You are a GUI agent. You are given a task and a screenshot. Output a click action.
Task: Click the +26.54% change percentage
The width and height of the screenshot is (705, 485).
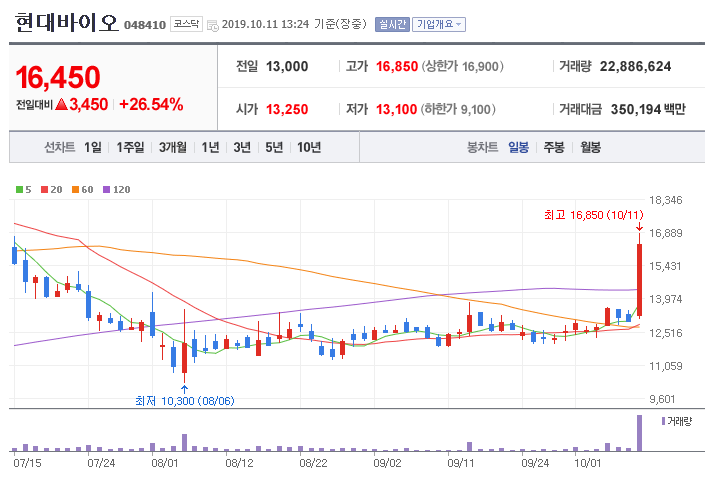(x=151, y=104)
